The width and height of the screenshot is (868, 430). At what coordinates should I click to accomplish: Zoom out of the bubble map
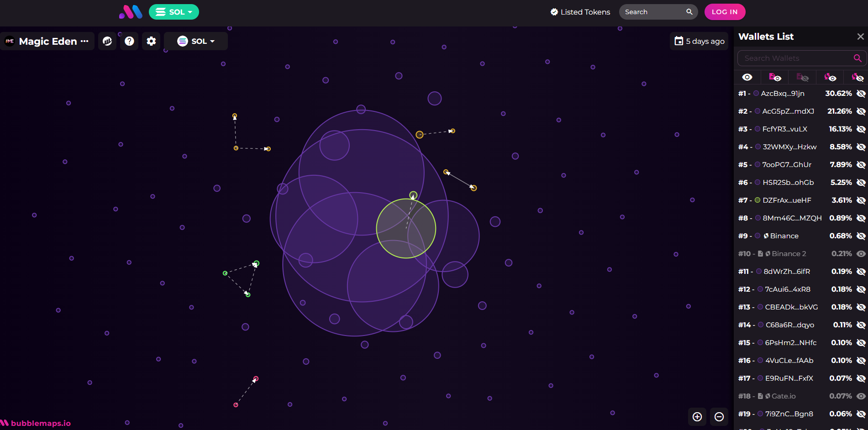(x=719, y=417)
